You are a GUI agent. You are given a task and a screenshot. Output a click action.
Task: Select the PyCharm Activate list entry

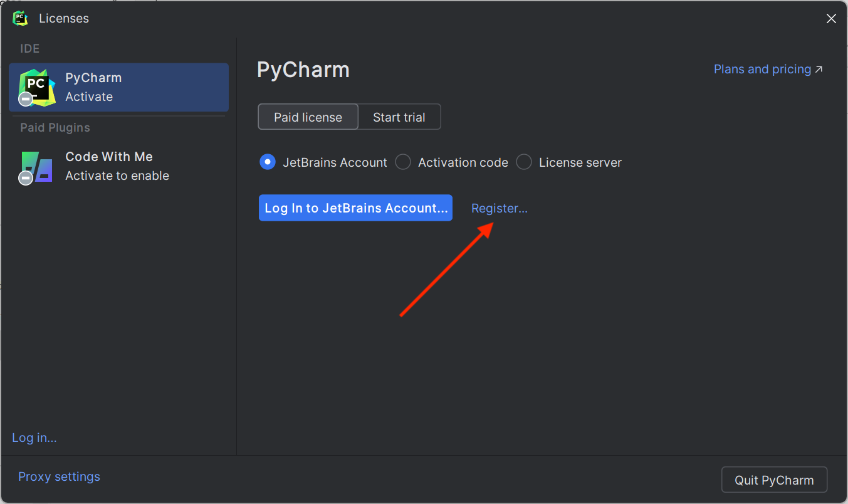point(118,87)
